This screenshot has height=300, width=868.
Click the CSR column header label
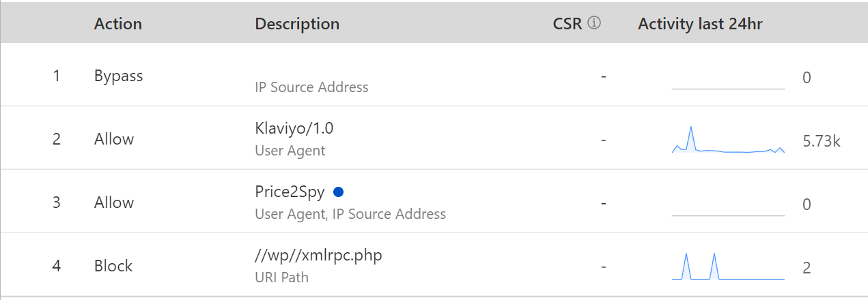click(567, 24)
